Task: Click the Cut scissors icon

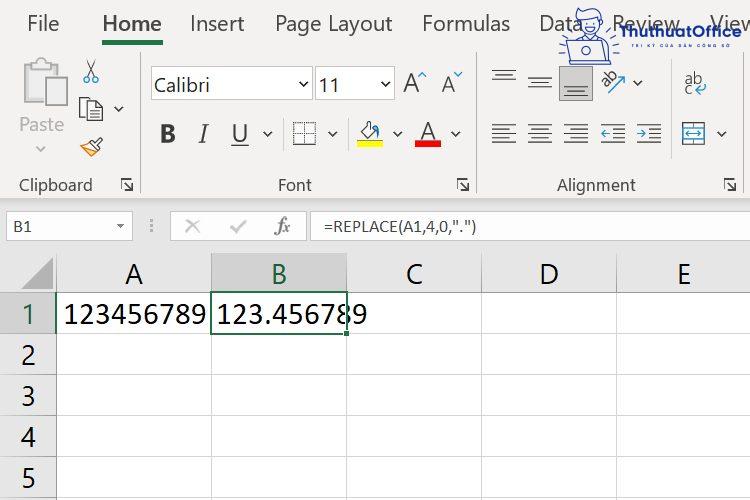Action: (91, 72)
